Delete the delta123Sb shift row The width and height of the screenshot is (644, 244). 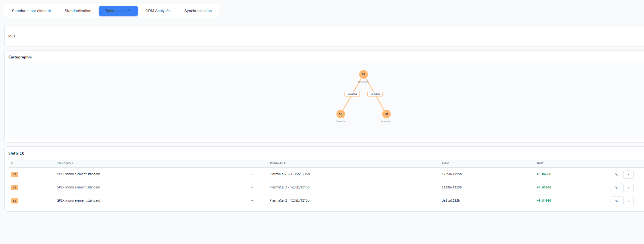click(628, 201)
